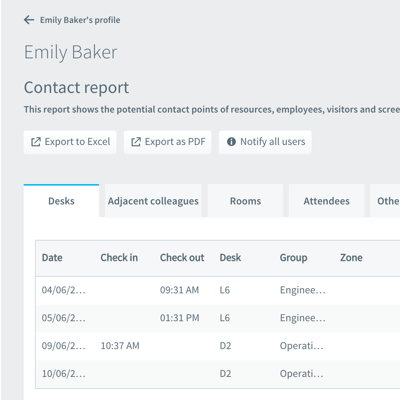Notify all users

[265, 142]
